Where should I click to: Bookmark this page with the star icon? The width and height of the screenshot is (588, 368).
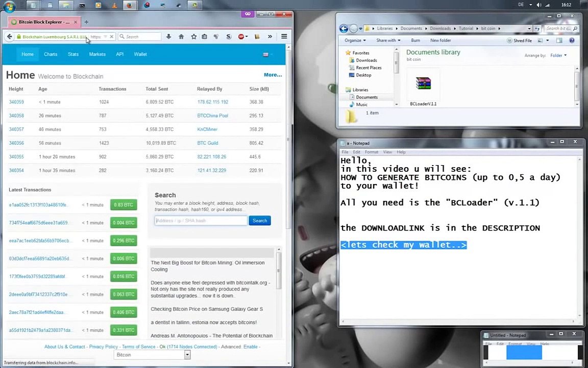pyautogui.click(x=193, y=36)
